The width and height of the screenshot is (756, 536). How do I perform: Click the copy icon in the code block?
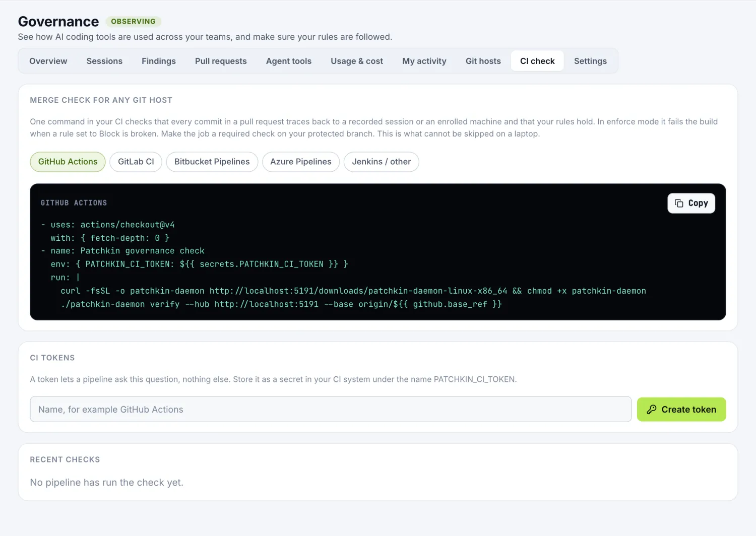(x=679, y=203)
